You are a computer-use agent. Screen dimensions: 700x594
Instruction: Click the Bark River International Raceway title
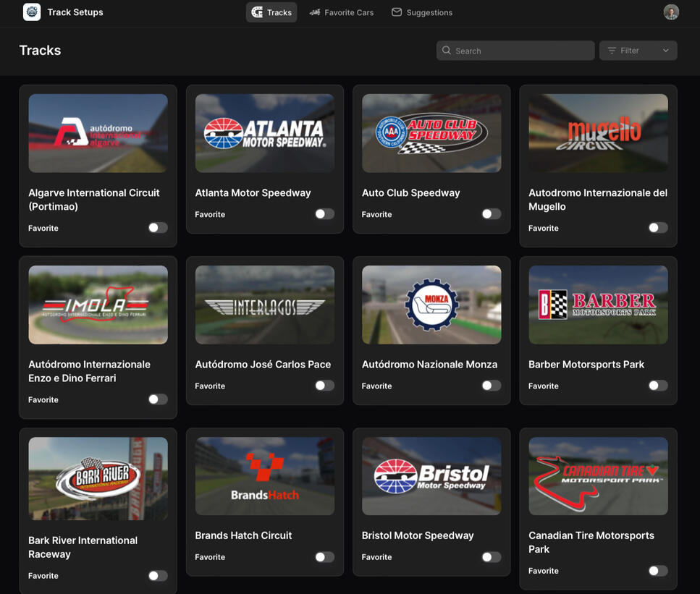(83, 547)
